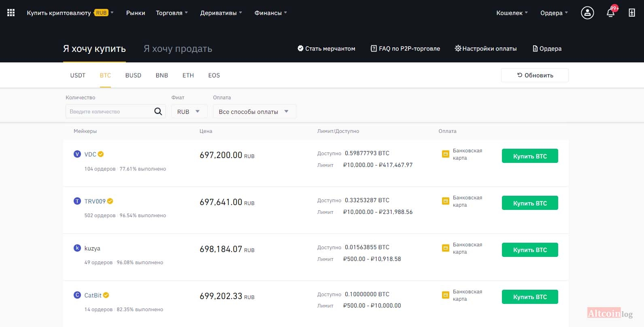644x327 pixels.
Task: Click verified badge next to VDC
Action: click(101, 154)
